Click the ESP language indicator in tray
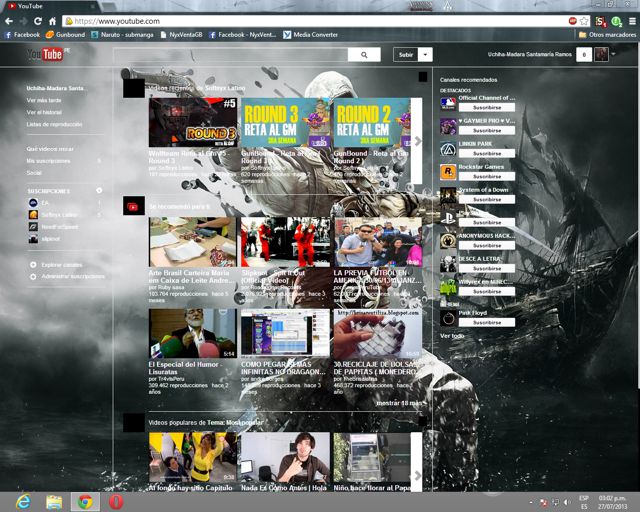640x512 pixels. tap(584, 499)
